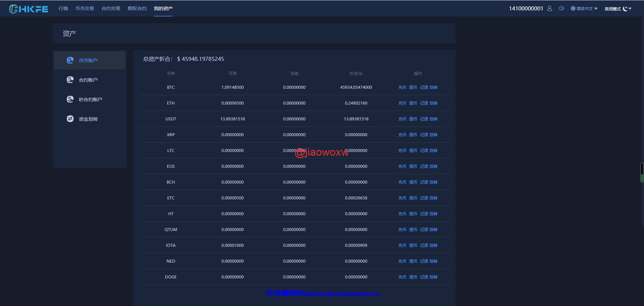Image resolution: width=644 pixels, height=306 pixels.
Task: Click 提币 for USDT
Action: pos(413,119)
